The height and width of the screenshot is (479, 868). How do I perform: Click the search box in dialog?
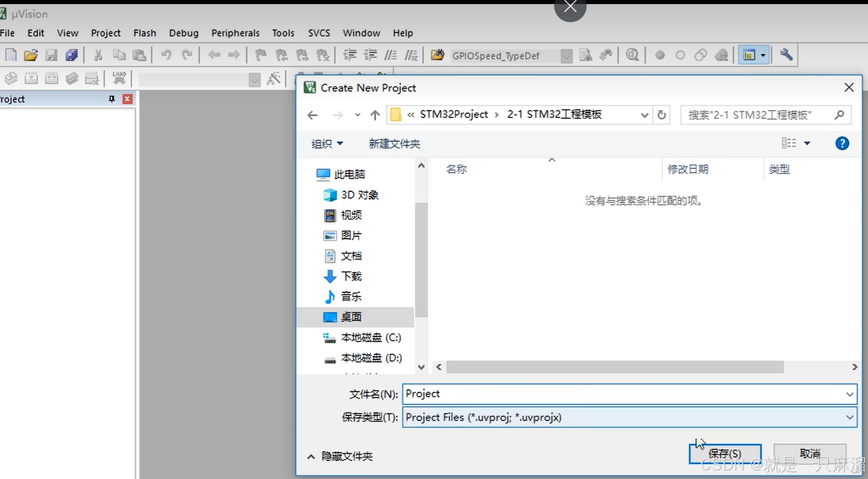point(765,115)
